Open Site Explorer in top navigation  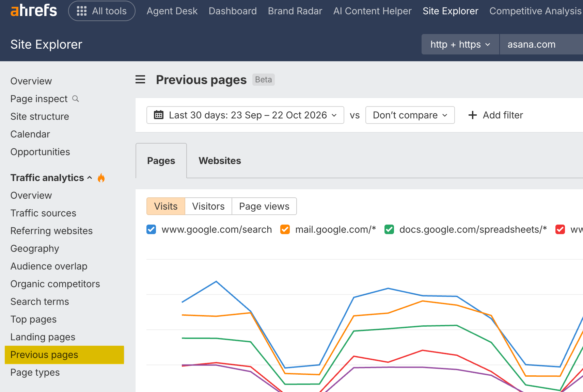[450, 11]
